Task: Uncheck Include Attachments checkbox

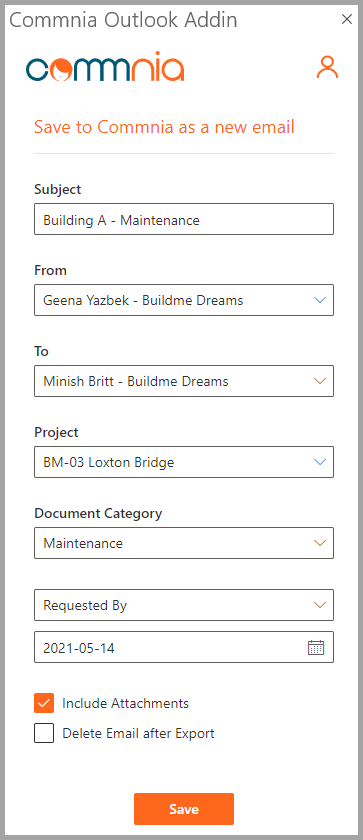Action: 44,703
